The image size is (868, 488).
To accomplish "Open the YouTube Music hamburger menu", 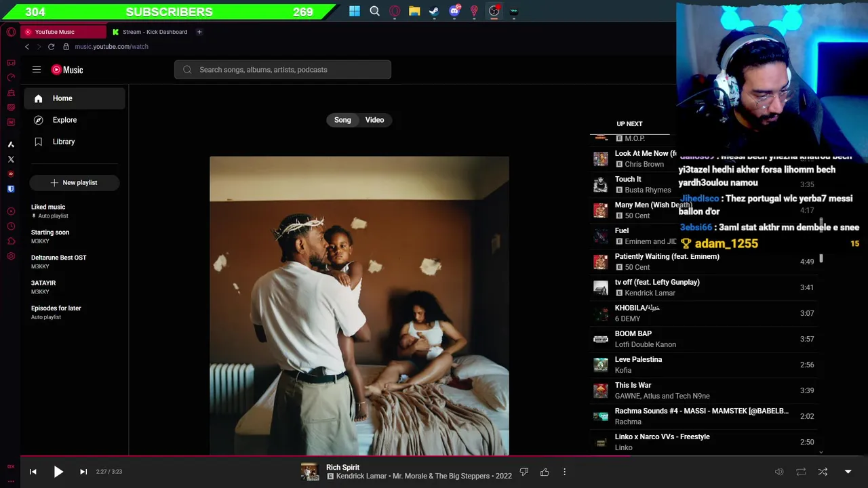I will (x=37, y=70).
